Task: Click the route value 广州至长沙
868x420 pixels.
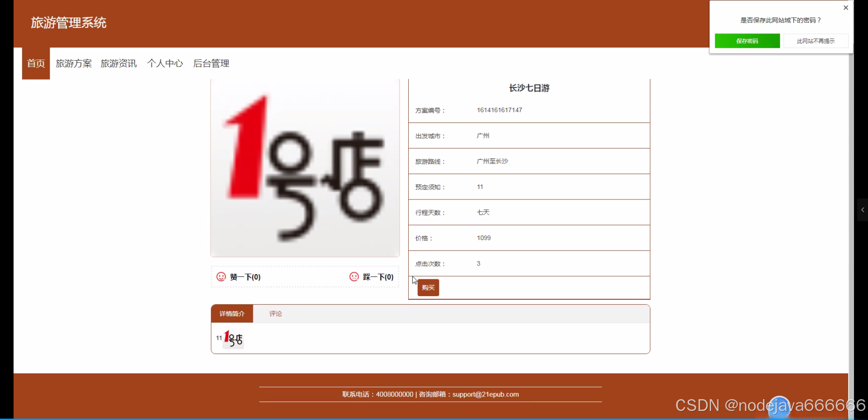Action: click(492, 161)
